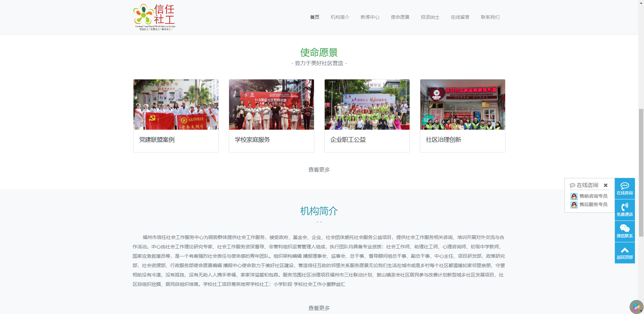Open the 党建联盟案例 photo thumbnail

pos(176,105)
